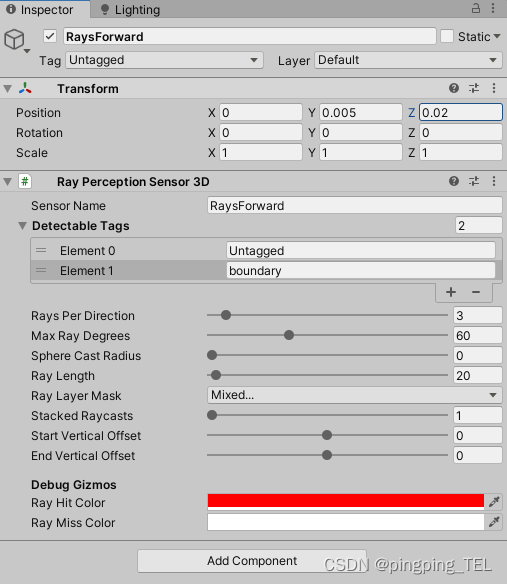Open Ray Perception Sensor help icon
Viewport: 507px width, 584px height.
point(454,181)
